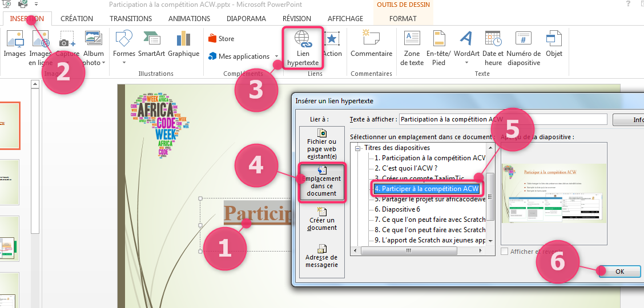Viewport: 644px width, 308px height.
Task: Click the Texte à afficher field
Action: [x=502, y=119]
